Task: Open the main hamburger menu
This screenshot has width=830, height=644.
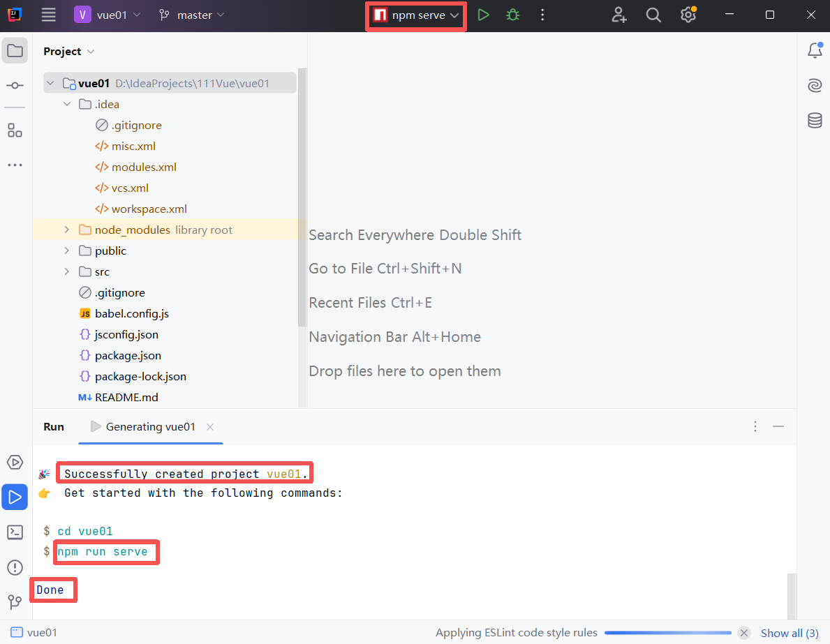Action: pyautogui.click(x=49, y=15)
